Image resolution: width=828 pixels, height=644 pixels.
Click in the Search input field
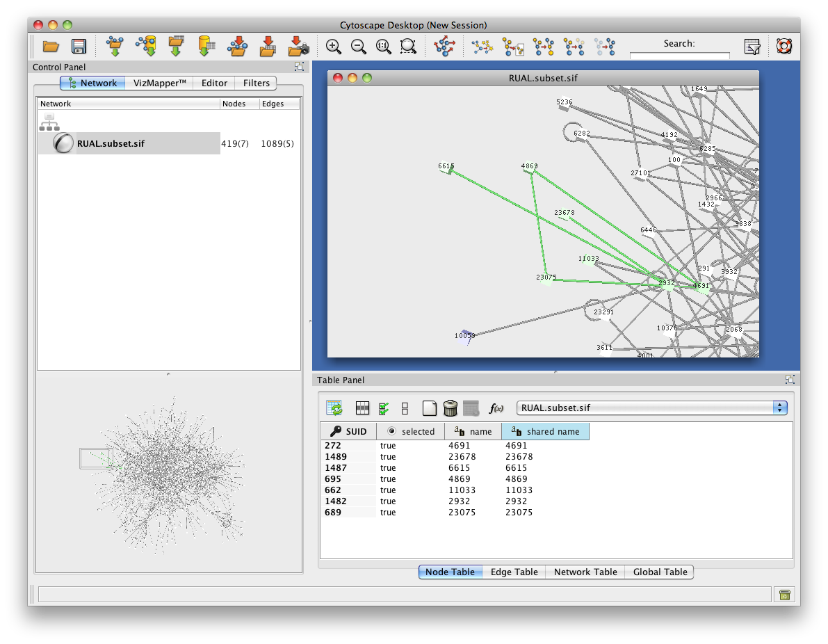[679, 56]
